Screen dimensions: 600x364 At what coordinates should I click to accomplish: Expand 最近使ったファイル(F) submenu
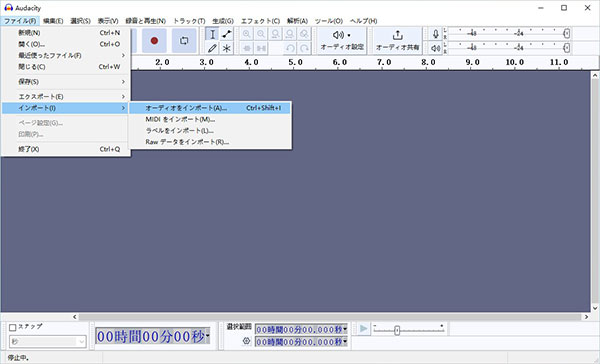(66, 55)
